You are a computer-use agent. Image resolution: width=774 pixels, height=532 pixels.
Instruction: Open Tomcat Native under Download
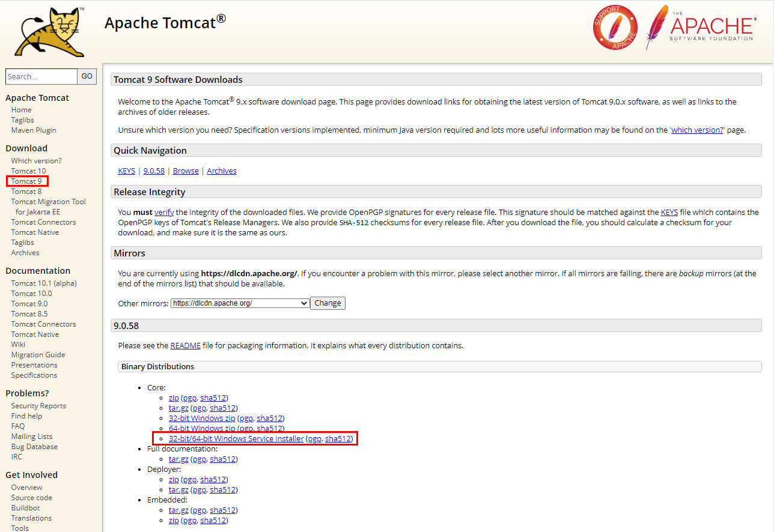coord(35,232)
